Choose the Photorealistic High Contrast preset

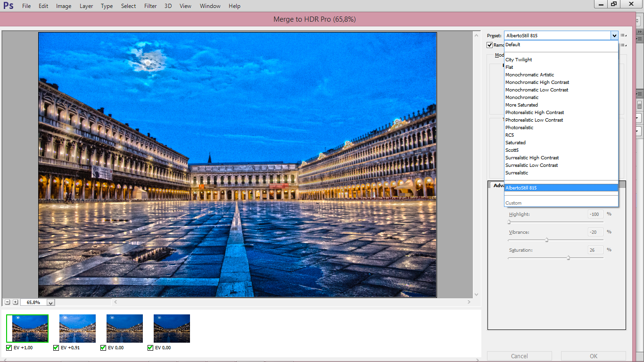pos(534,113)
